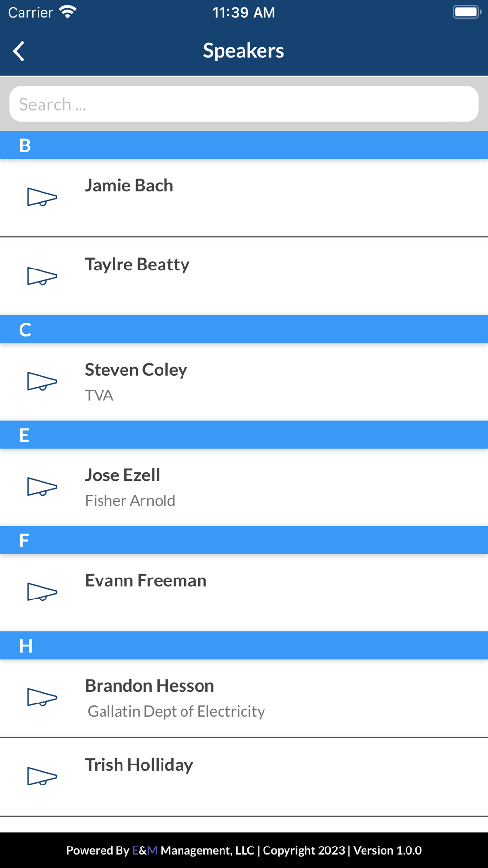This screenshot has width=488, height=868.
Task: Select Steven Coley from TVA
Action: [x=244, y=382]
